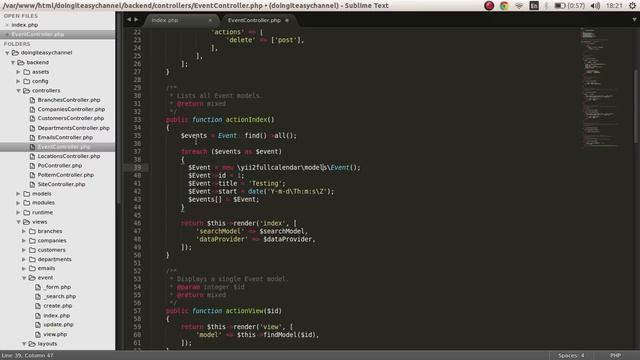Open BranchesController.php file

69,100
